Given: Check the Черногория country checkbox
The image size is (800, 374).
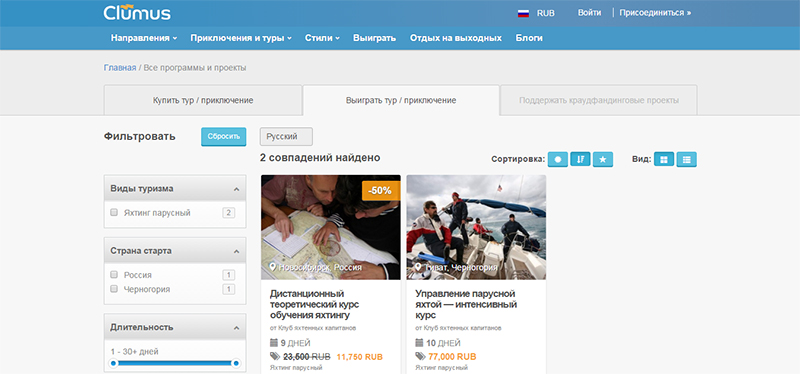Looking at the screenshot, I should (114, 289).
